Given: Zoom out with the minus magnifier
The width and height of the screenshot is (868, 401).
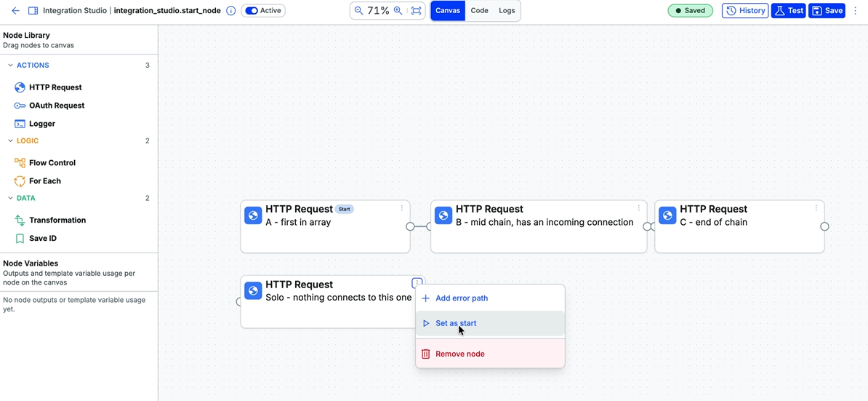Looking at the screenshot, I should pos(358,10).
